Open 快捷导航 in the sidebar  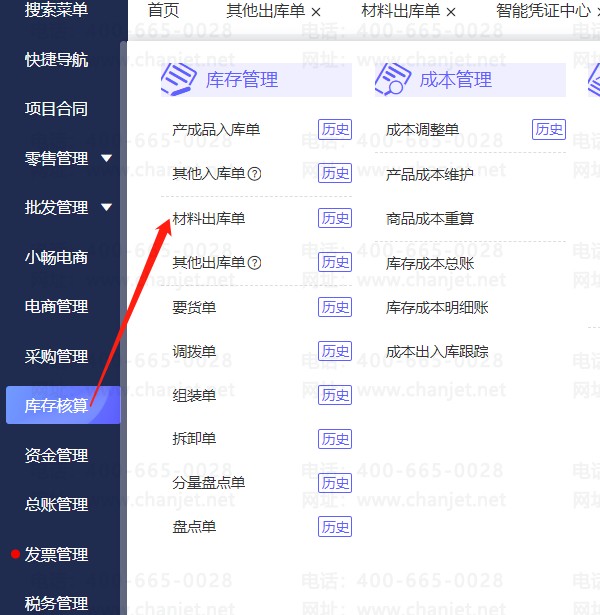coord(56,60)
